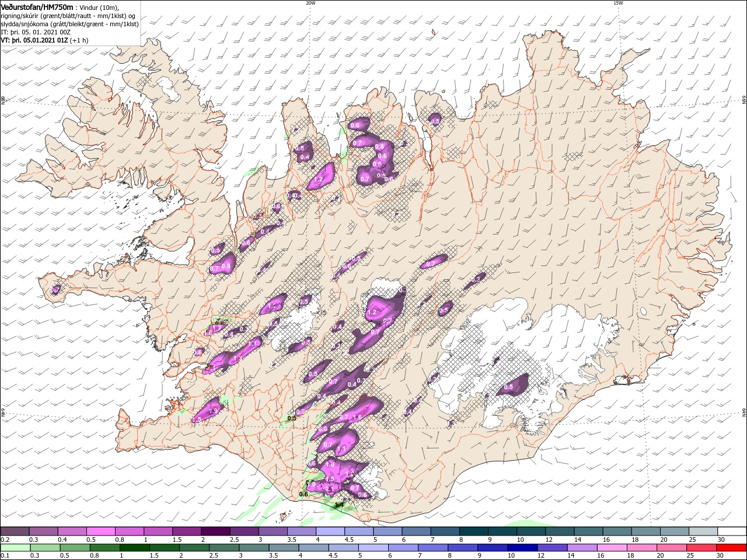Screen dimensions: 747x560
Task: Pick the 25–30 red-pink rain legend swatch
Action: 701,548
